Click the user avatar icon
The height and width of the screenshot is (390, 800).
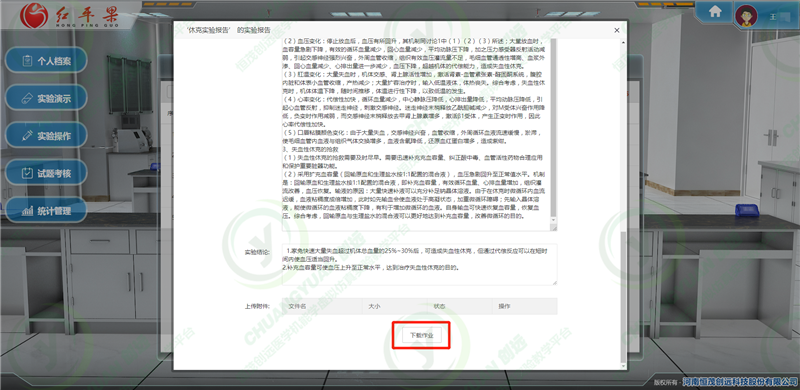[746, 16]
